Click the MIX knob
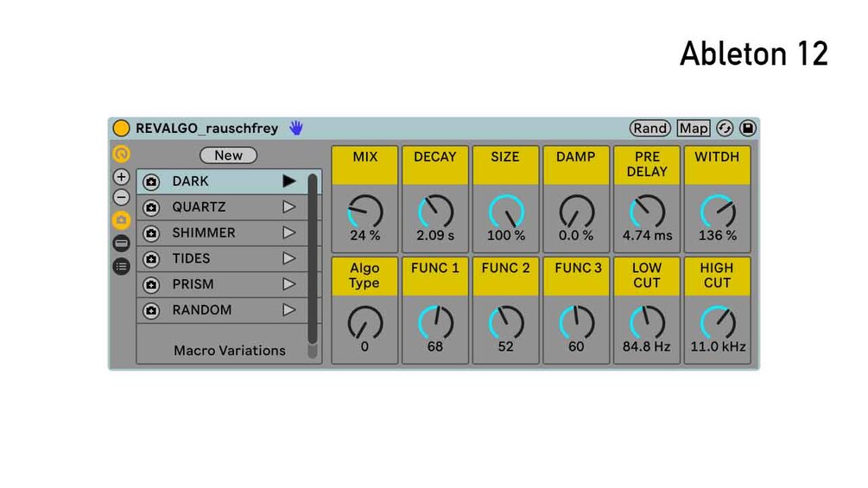Image resolution: width=868 pixels, height=488 pixels. pos(364,212)
